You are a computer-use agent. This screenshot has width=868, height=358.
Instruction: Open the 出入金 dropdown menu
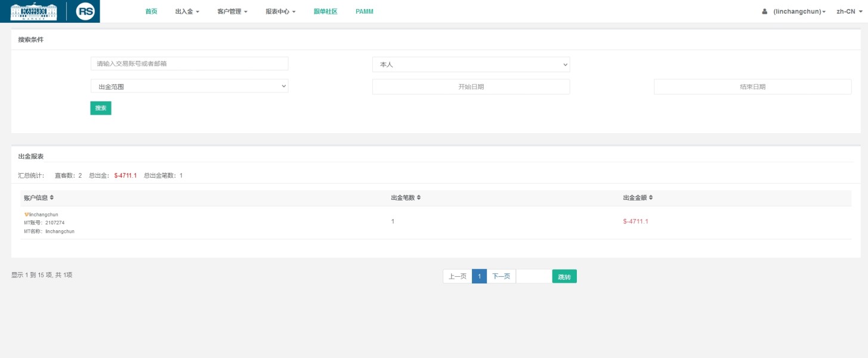pos(187,11)
